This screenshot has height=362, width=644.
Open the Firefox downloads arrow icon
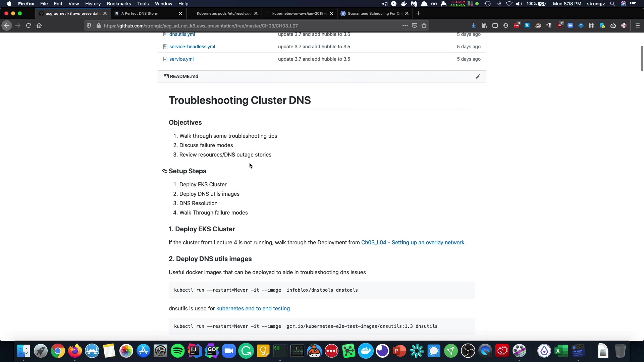[473, 26]
